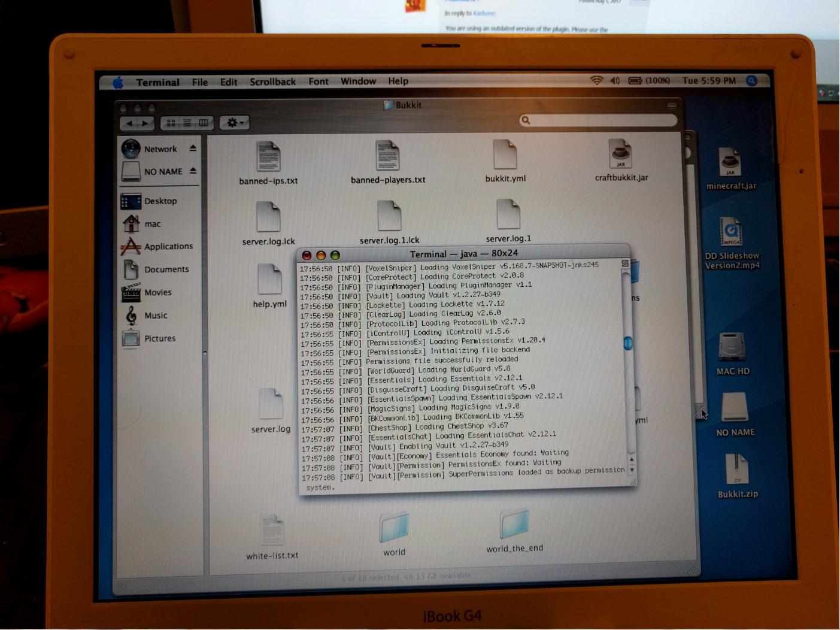
Task: Select Movies in Finder sidebar
Action: [x=147, y=292]
